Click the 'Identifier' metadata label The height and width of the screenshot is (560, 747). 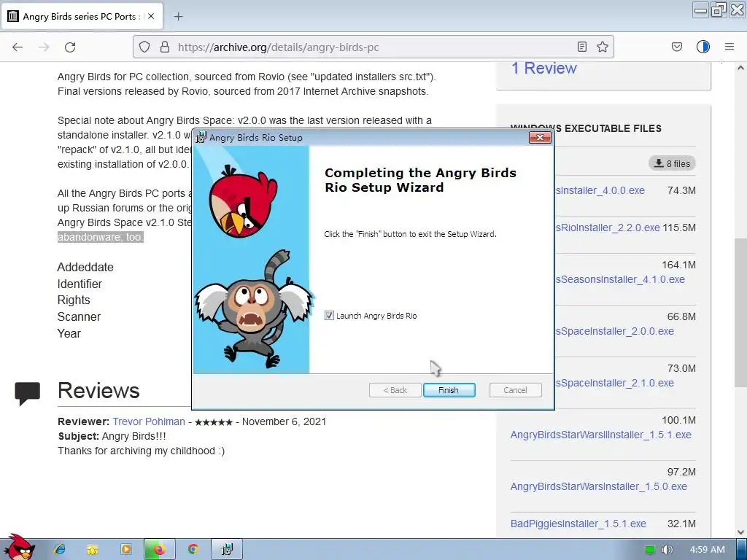(80, 284)
